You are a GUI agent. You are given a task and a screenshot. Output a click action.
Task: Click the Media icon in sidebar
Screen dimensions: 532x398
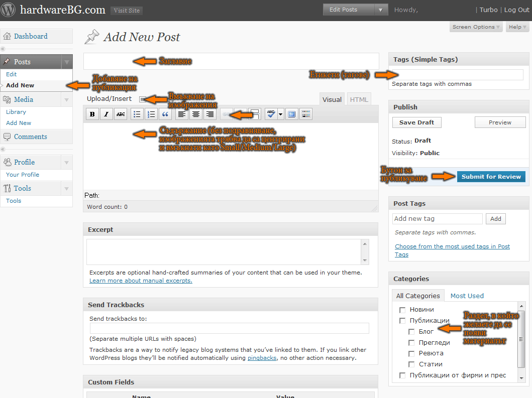[7, 99]
